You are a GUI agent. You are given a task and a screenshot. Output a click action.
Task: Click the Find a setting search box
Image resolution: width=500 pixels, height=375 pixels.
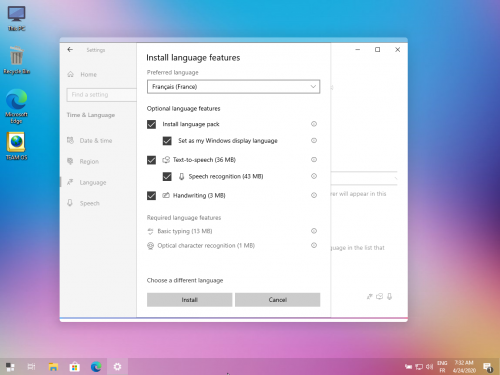coord(101,95)
